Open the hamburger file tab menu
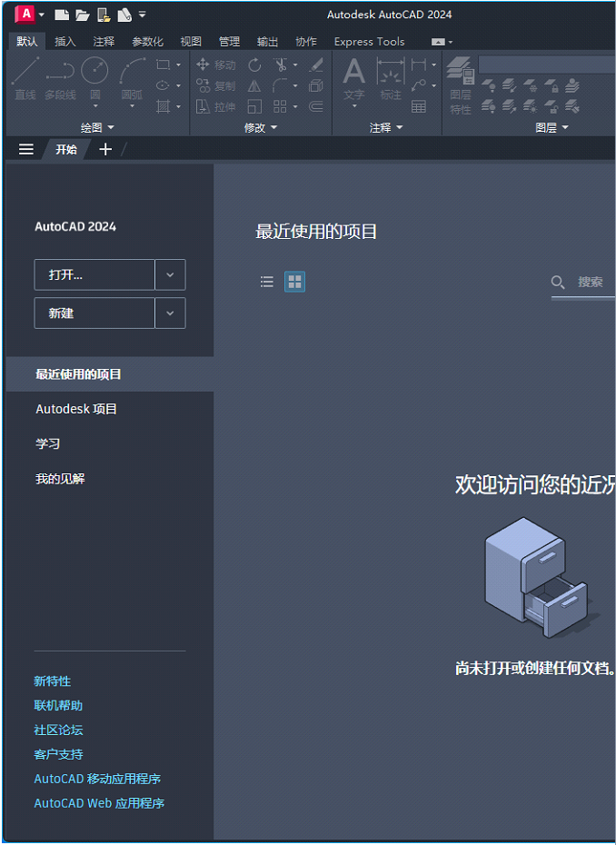This screenshot has width=616, height=845. pyautogui.click(x=26, y=149)
